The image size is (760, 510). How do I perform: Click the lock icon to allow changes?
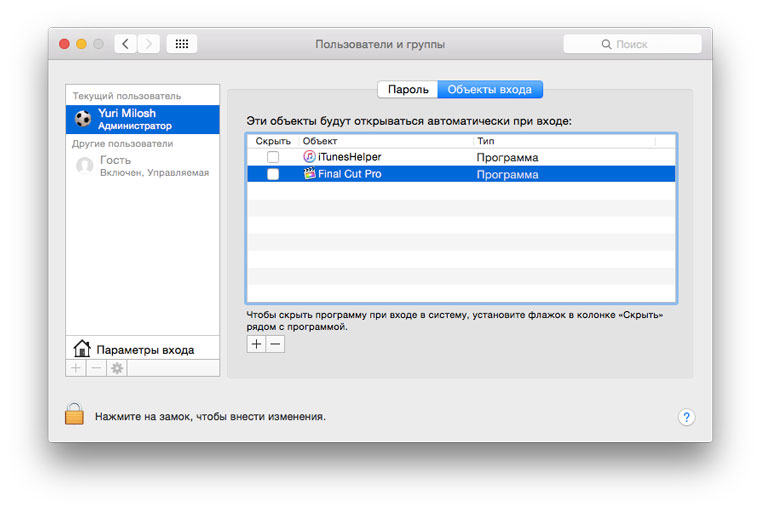coord(74,413)
